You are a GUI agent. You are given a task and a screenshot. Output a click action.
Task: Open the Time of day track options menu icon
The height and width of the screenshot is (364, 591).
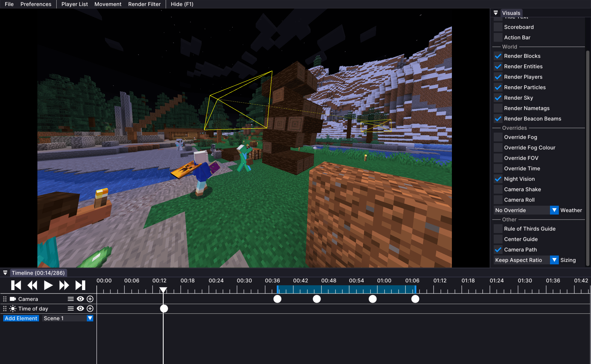(x=71, y=309)
